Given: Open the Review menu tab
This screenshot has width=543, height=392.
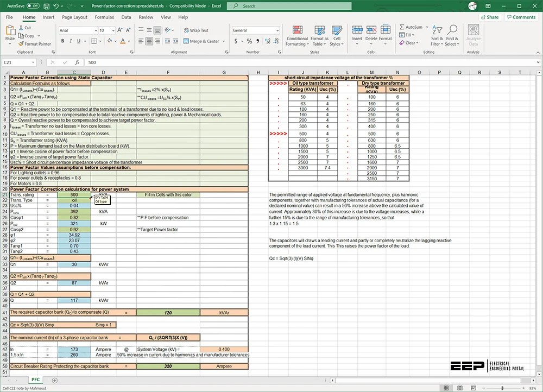Looking at the screenshot, I should (x=145, y=17).
